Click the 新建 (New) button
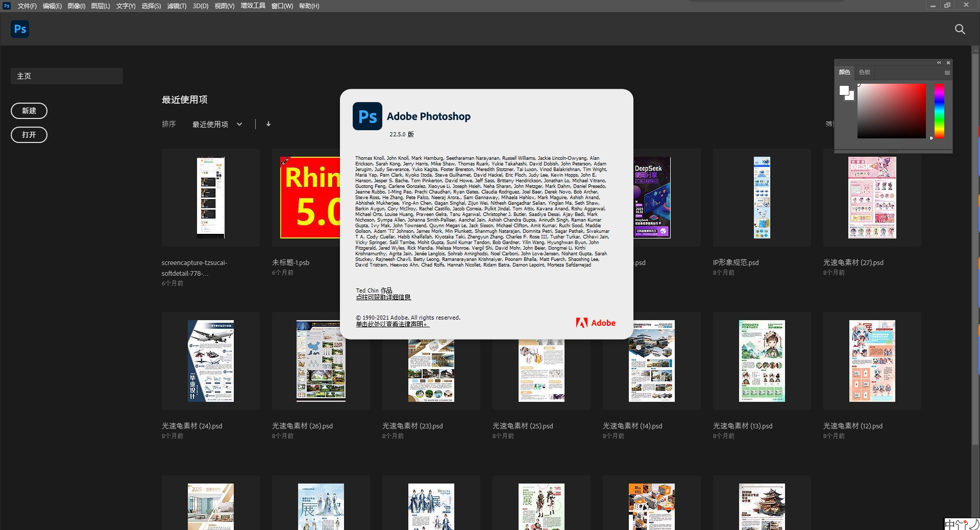Image resolution: width=980 pixels, height=530 pixels. [29, 111]
